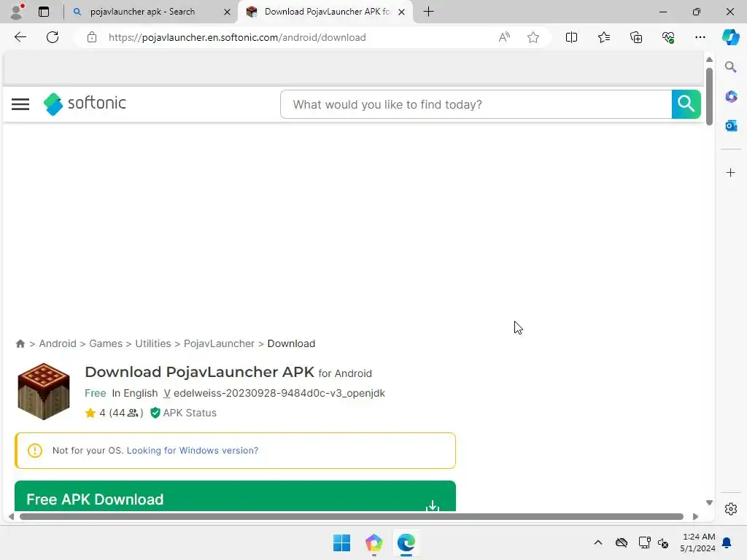The height and width of the screenshot is (560, 747).
Task: Open tab actions menu
Action: (x=44, y=12)
